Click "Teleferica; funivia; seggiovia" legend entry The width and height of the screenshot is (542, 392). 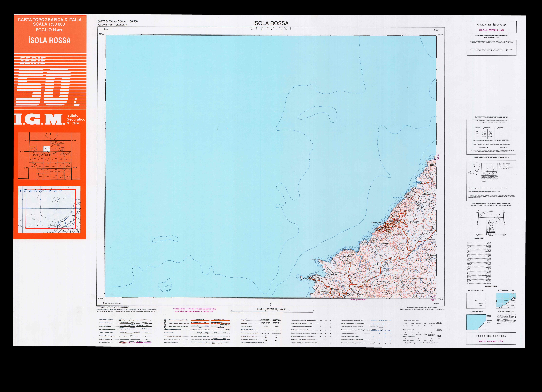pos(107,336)
